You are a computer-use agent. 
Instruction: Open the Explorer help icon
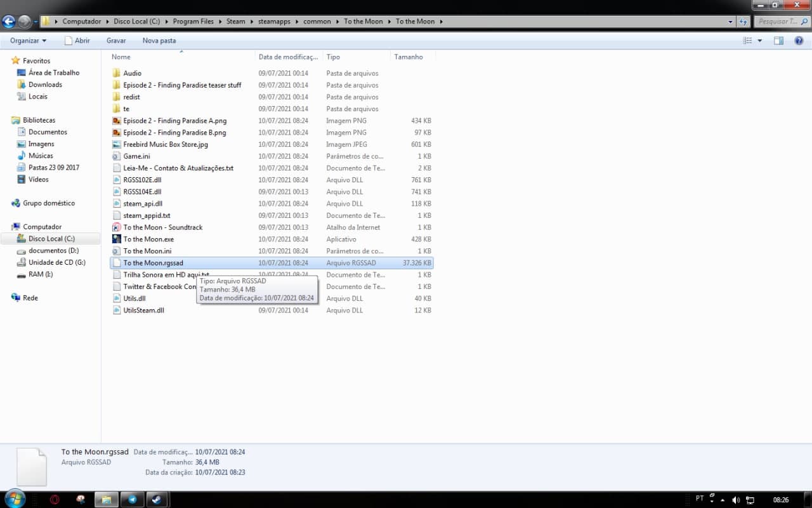(x=799, y=41)
